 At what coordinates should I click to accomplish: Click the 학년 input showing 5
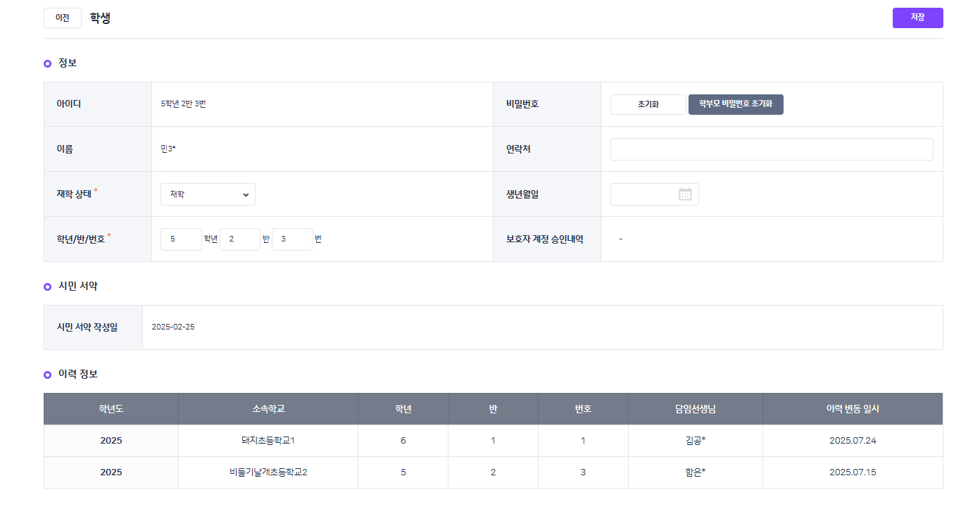181,239
